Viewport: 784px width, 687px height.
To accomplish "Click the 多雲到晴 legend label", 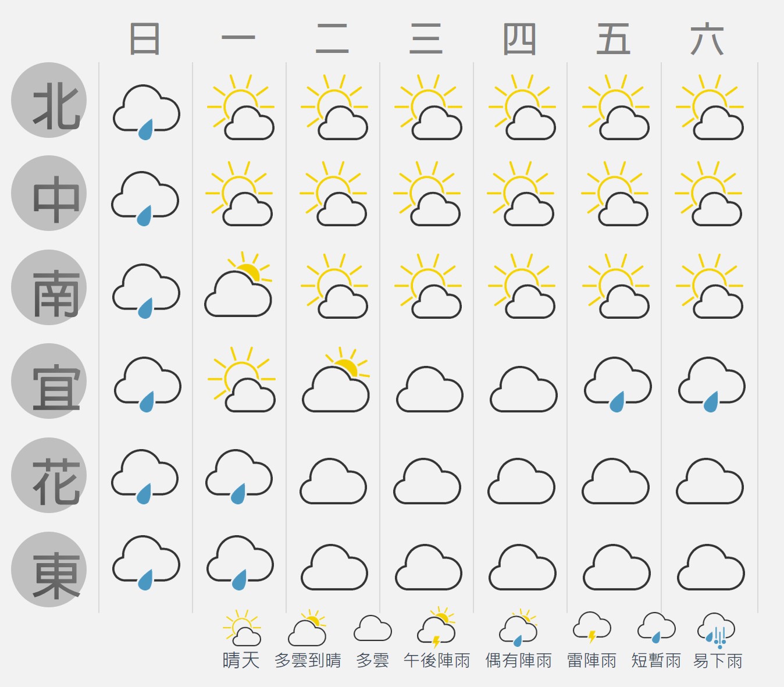I will tap(308, 660).
